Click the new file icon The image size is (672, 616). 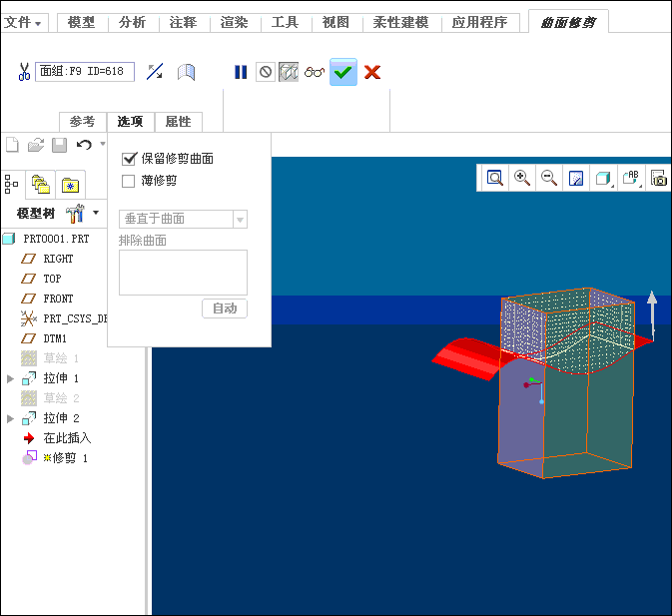tap(12, 145)
